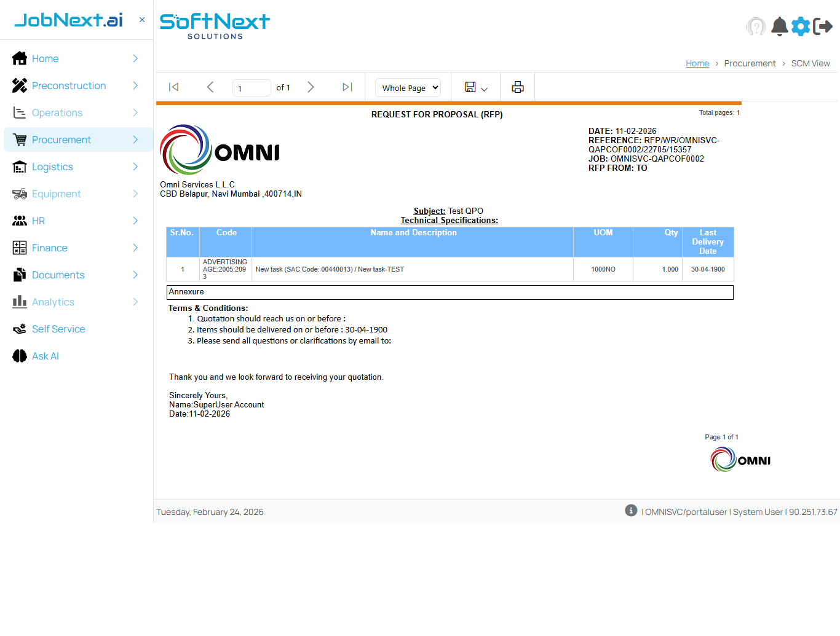Image resolution: width=840 pixels, height=636 pixels.
Task: Close the JobNext.ai sidebar with the X
Action: [141, 19]
